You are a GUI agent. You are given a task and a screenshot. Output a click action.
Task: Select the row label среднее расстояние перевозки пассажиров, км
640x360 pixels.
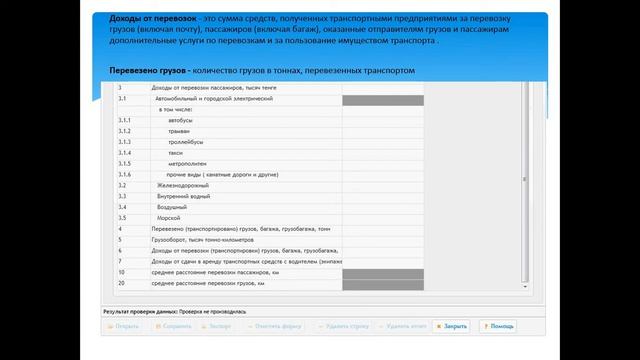coord(215,272)
